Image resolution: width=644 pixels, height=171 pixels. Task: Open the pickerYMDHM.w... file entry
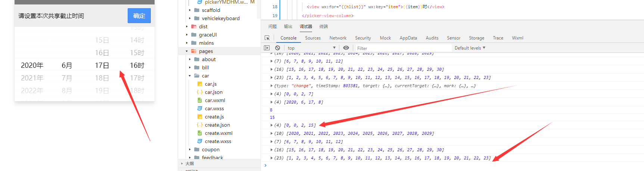(x=226, y=2)
